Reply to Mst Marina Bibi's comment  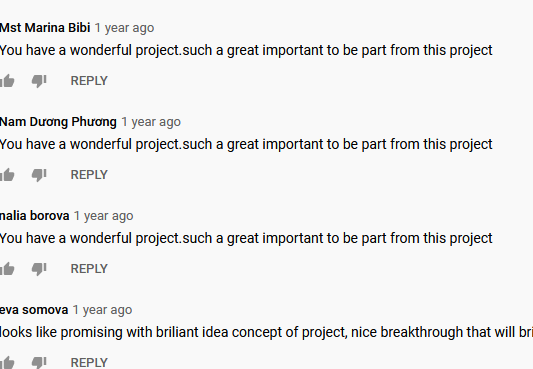pyautogui.click(x=89, y=81)
